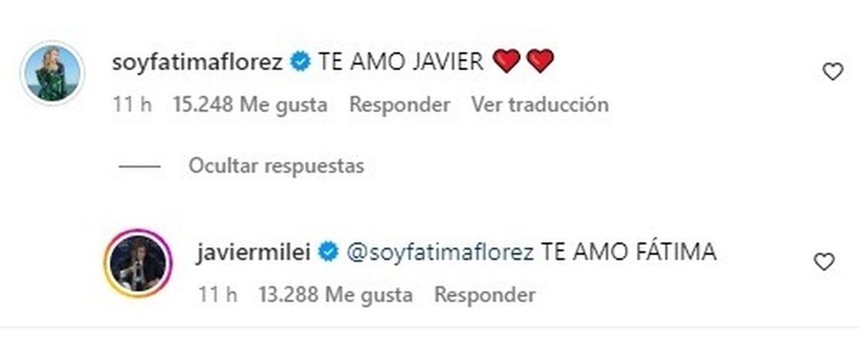
Task: Reply to javiermilei's comment via Responder
Action: (x=485, y=295)
